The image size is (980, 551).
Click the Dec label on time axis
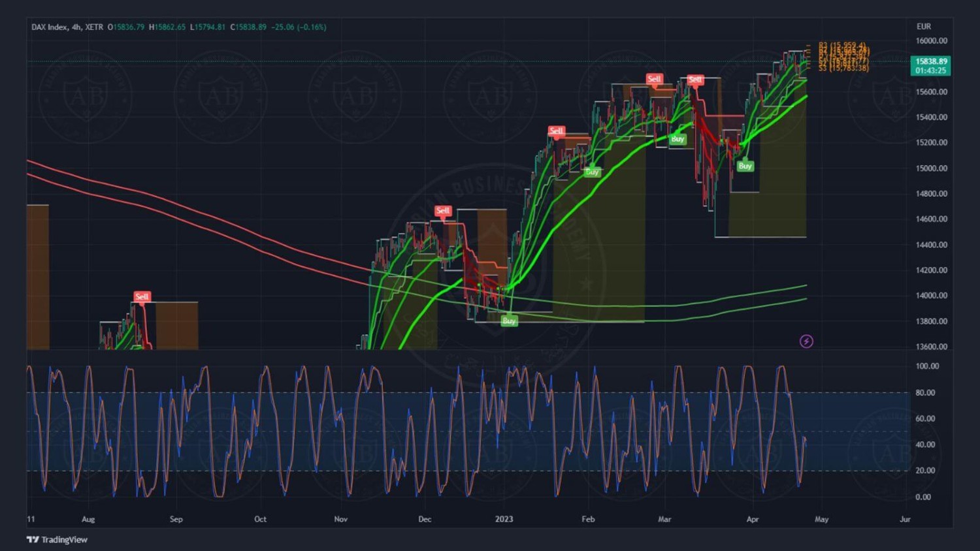425,520
